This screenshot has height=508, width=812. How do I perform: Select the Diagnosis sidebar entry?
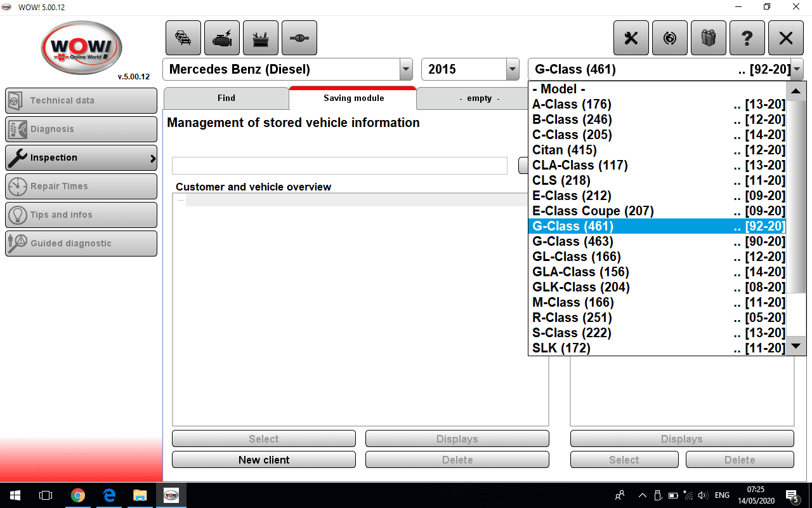pos(81,129)
